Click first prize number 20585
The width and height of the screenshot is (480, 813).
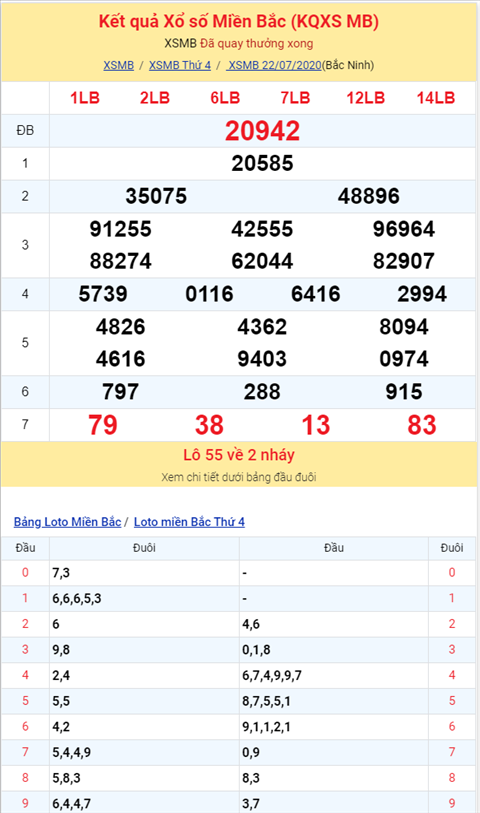(262, 163)
